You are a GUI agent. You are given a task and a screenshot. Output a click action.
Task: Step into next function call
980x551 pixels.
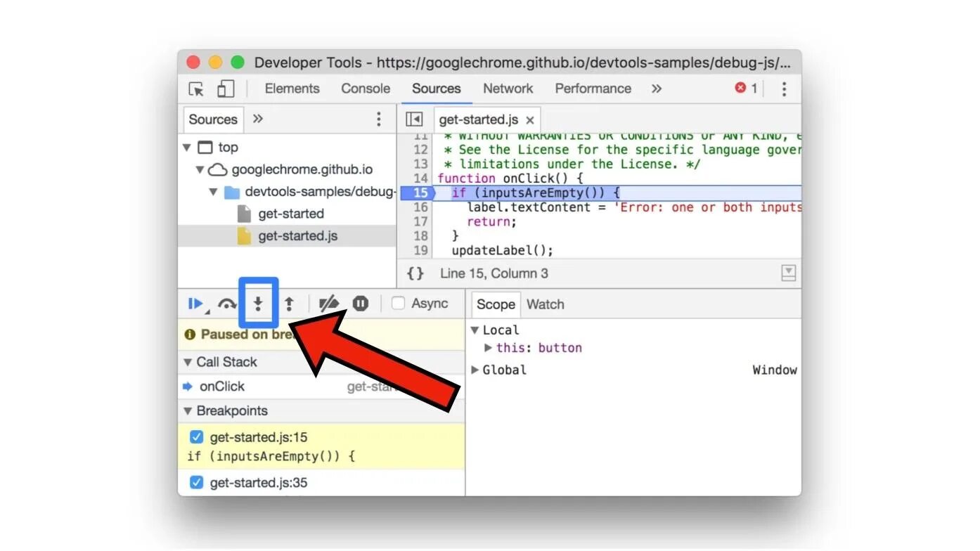coord(258,304)
